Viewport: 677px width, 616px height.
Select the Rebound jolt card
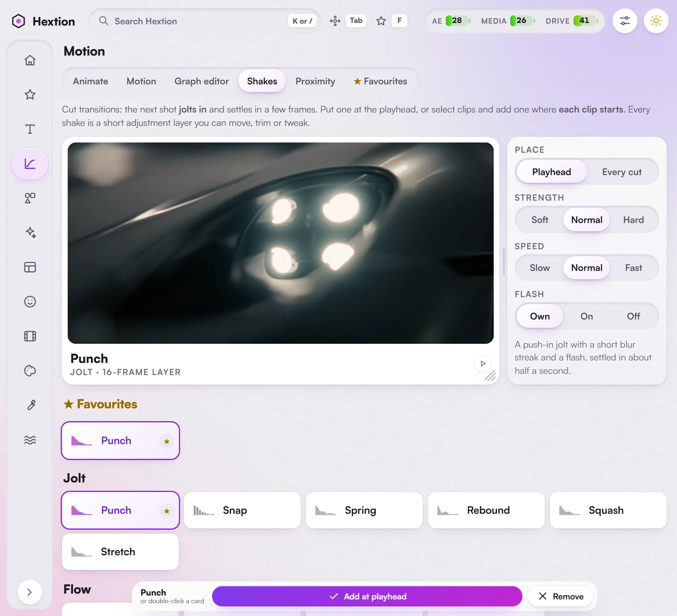486,510
